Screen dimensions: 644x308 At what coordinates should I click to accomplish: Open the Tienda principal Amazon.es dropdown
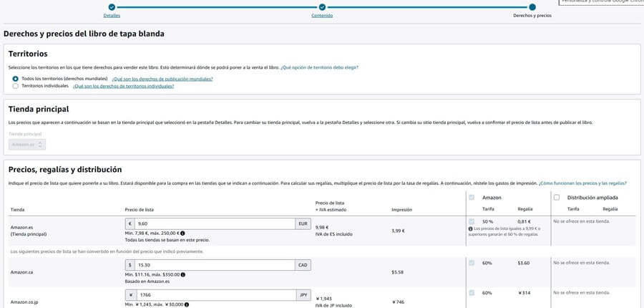click(x=27, y=145)
